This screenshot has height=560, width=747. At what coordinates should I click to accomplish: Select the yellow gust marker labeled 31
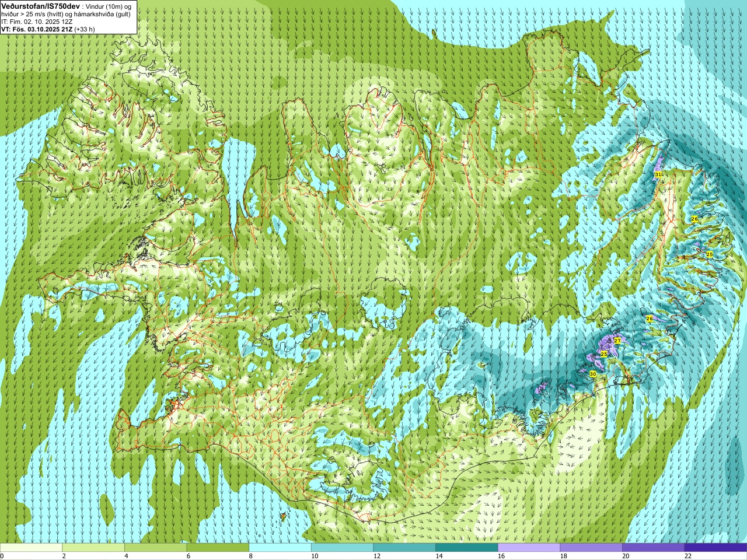click(658, 174)
